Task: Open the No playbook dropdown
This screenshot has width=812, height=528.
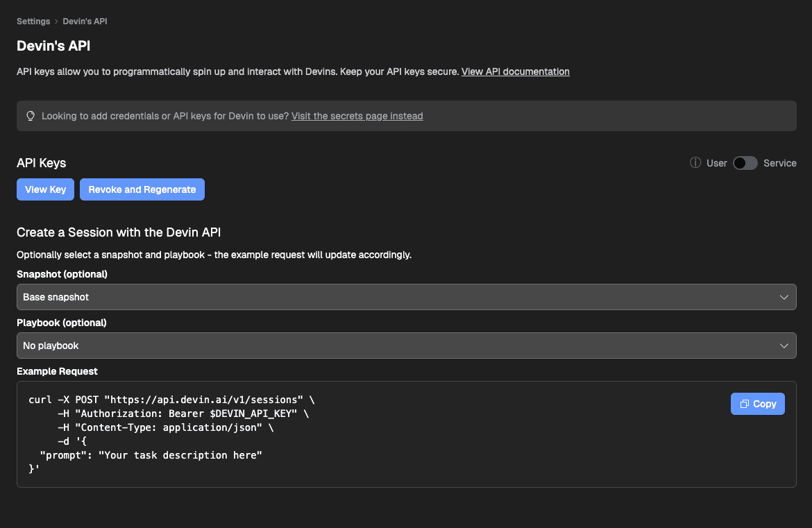Action: pyautogui.click(x=406, y=346)
